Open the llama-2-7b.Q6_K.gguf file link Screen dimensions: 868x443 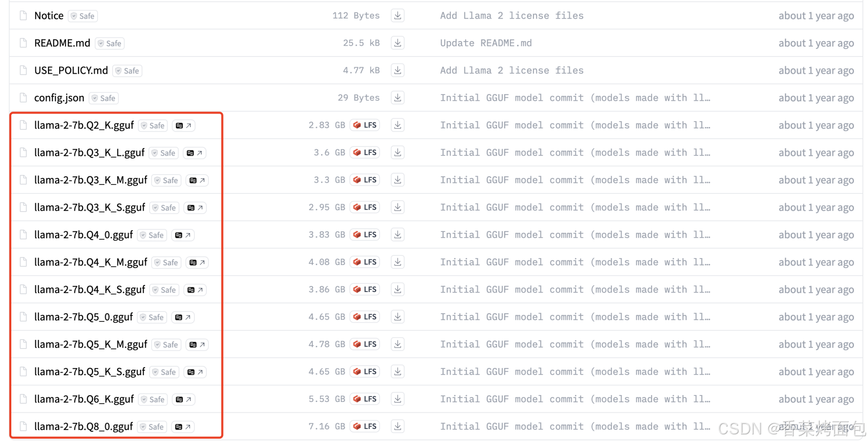coord(84,399)
